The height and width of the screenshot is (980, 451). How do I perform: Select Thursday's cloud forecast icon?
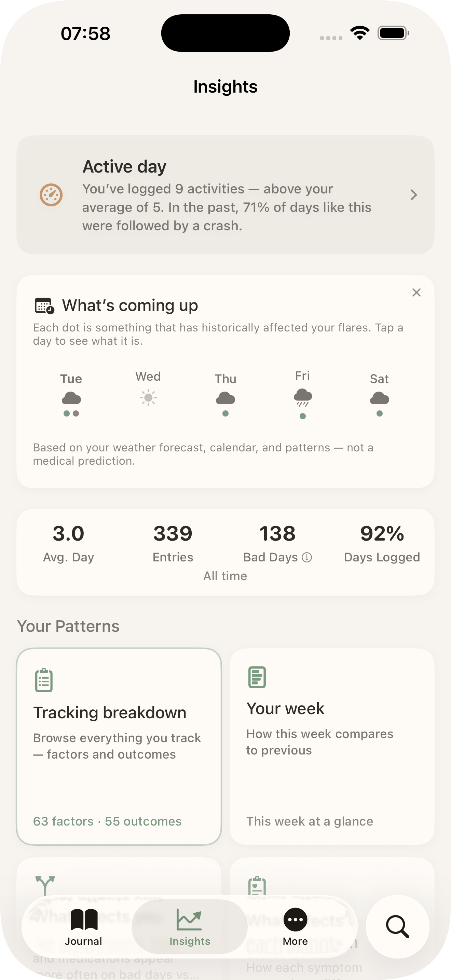click(225, 399)
